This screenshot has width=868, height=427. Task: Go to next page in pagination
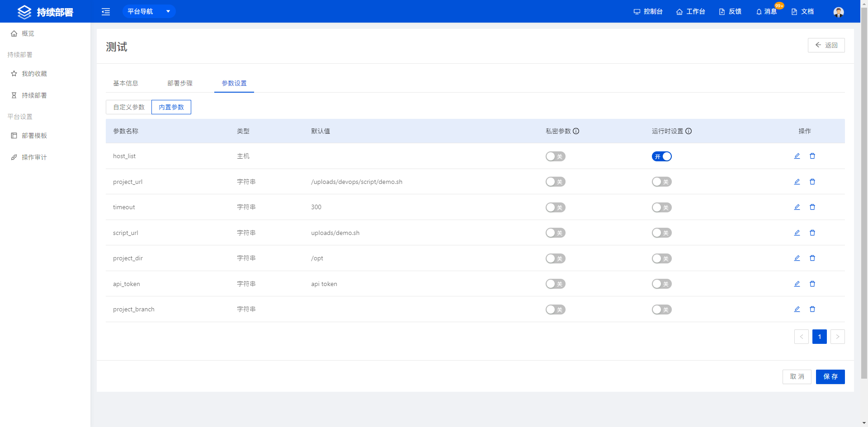[838, 337]
